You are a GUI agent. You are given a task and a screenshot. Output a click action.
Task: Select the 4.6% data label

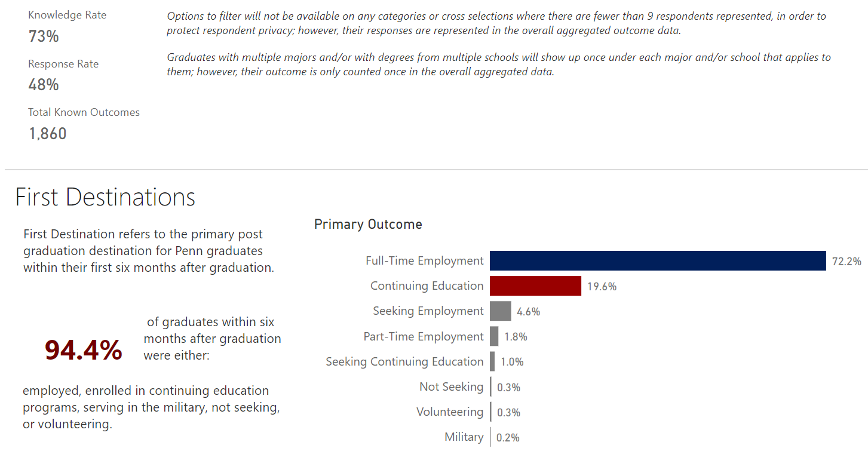click(528, 312)
